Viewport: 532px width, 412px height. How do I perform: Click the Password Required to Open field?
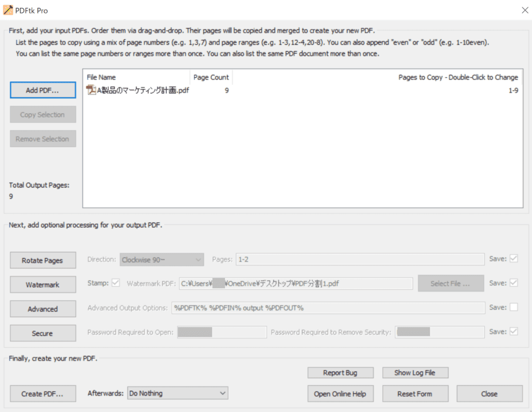tap(222, 332)
